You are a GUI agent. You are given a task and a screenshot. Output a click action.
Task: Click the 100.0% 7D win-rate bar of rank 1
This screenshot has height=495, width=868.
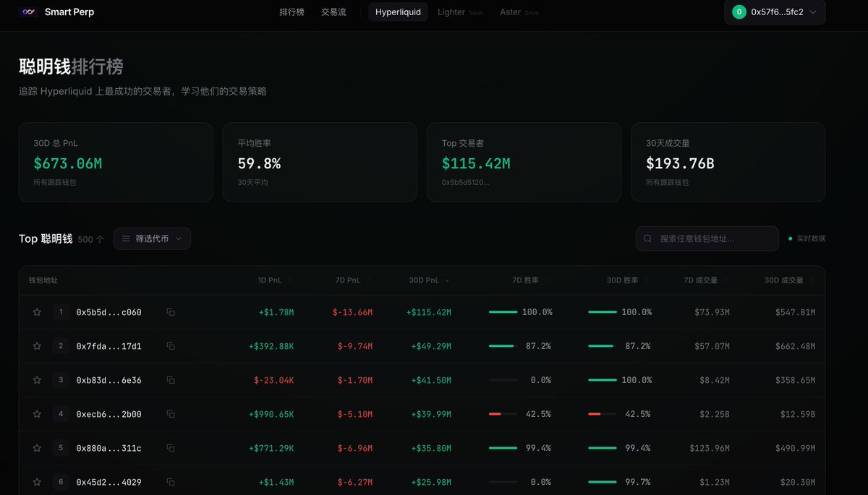(503, 312)
